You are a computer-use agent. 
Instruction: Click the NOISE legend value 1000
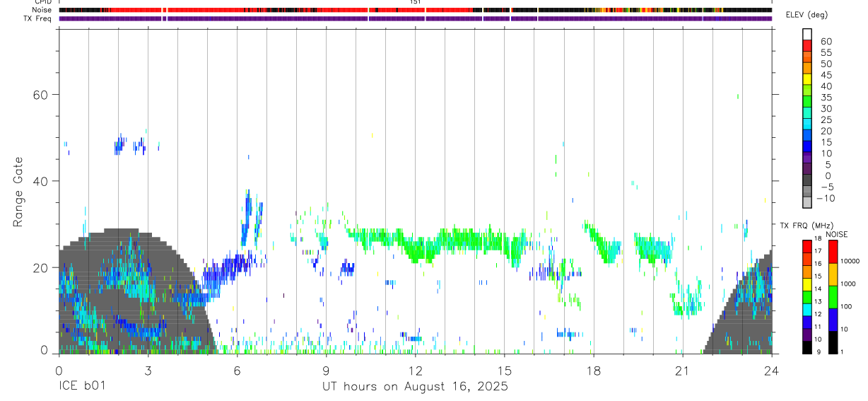(848, 284)
